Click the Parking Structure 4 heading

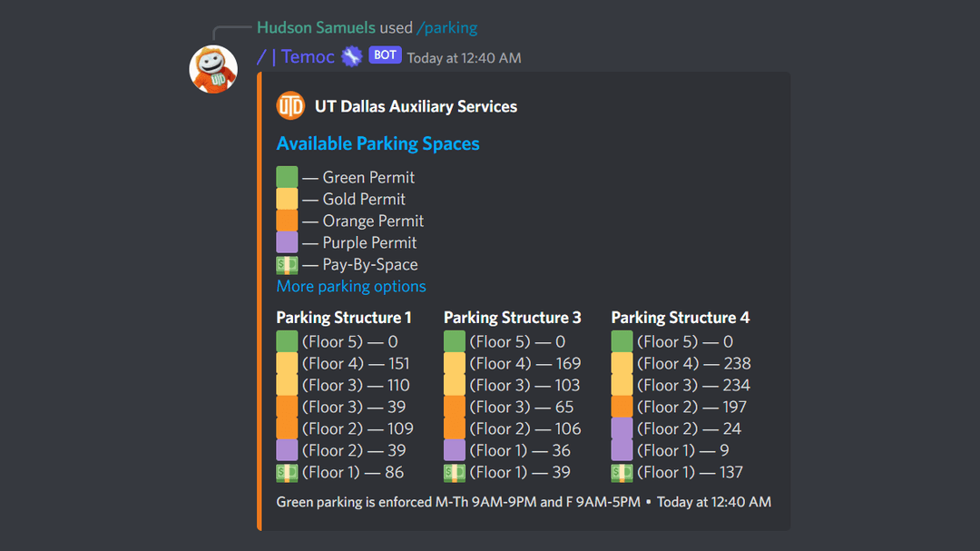pos(680,318)
